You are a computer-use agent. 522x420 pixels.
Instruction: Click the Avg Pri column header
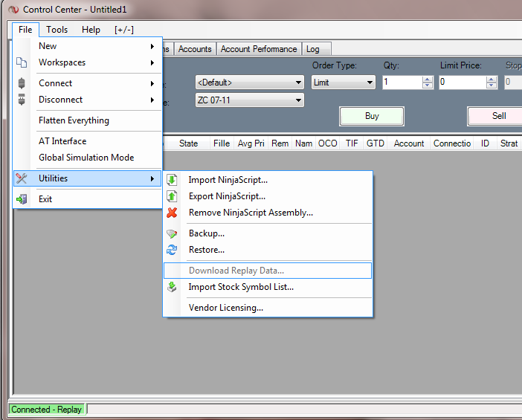tap(251, 143)
